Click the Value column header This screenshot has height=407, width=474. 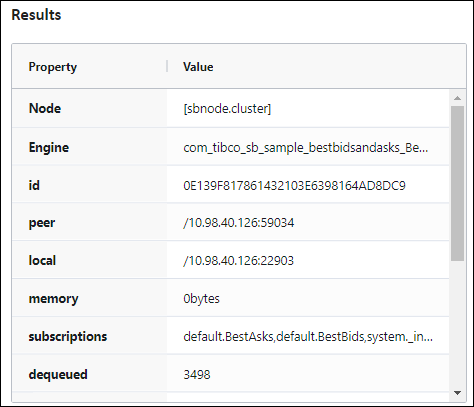(316, 66)
